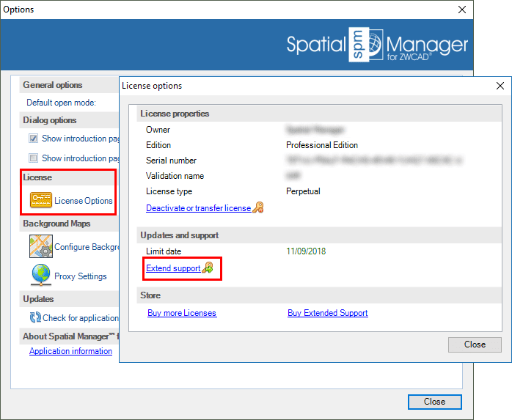Open the Buy more Licenses link
This screenshot has width=512, height=420.
coord(182,313)
